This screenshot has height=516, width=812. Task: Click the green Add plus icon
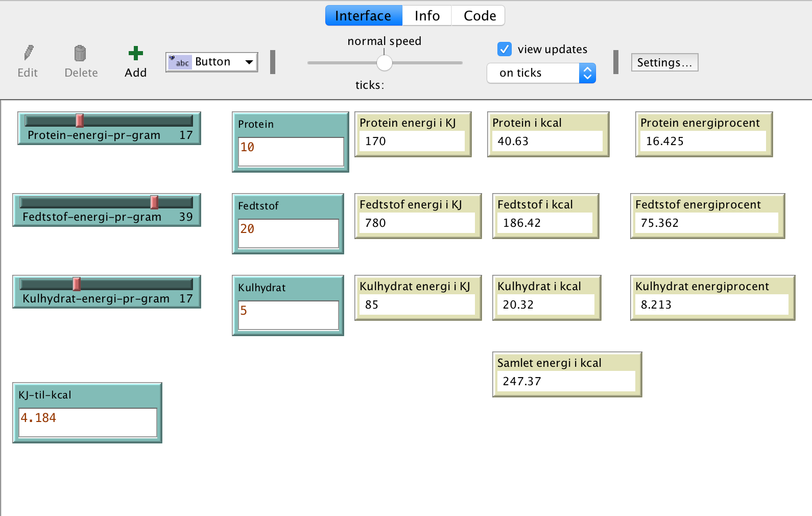click(x=135, y=53)
